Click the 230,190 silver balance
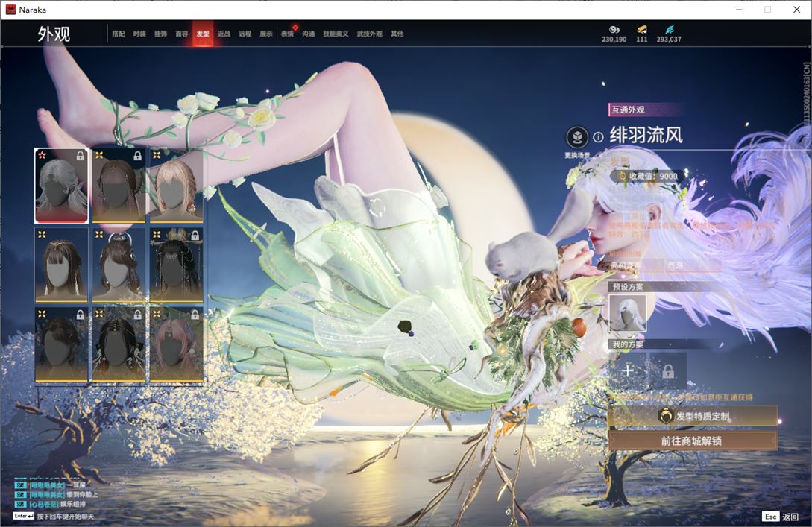The height and width of the screenshot is (527, 812). tap(614, 40)
